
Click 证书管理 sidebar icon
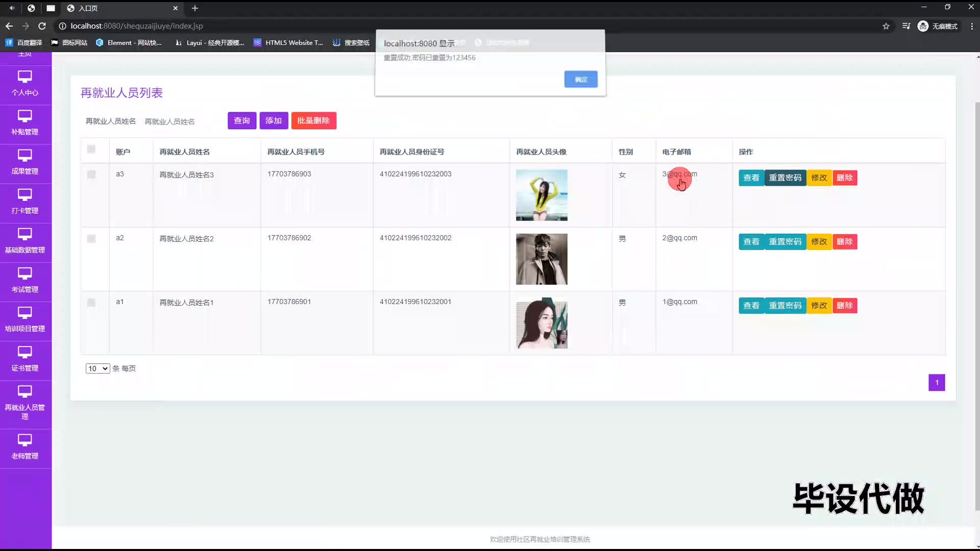coord(24,353)
